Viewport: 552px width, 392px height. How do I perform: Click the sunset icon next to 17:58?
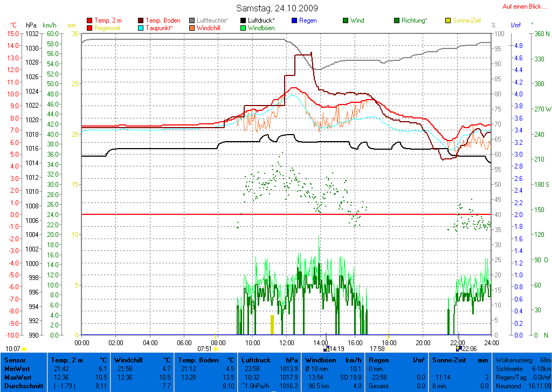point(388,349)
